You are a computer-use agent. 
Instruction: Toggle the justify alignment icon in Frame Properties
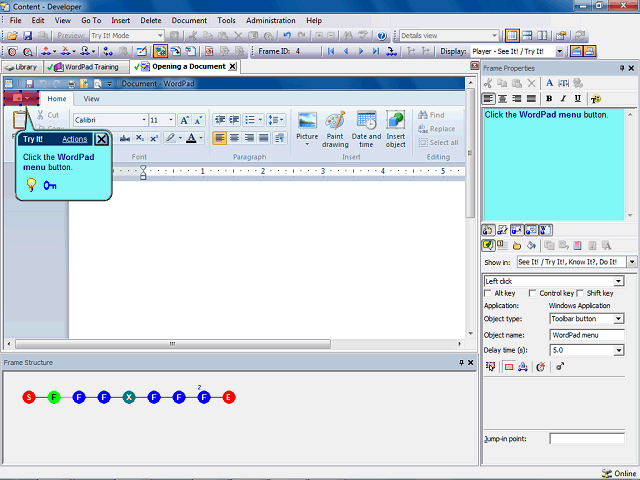click(x=531, y=99)
